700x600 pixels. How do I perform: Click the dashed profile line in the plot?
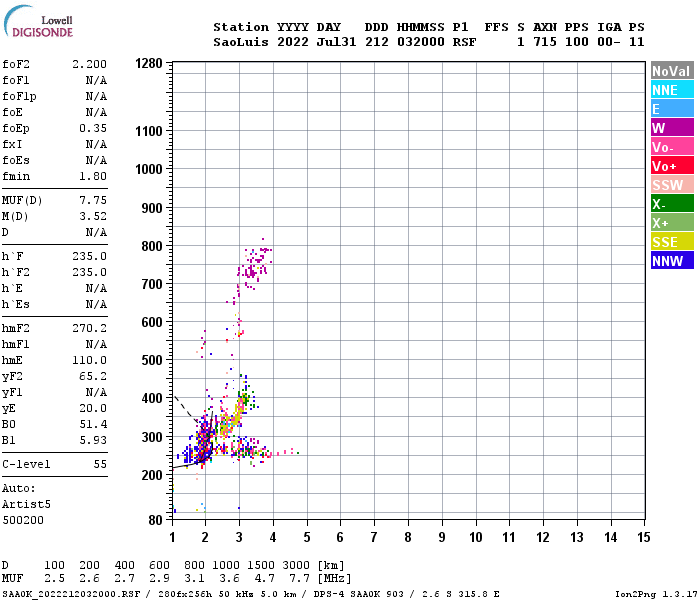click(x=186, y=409)
